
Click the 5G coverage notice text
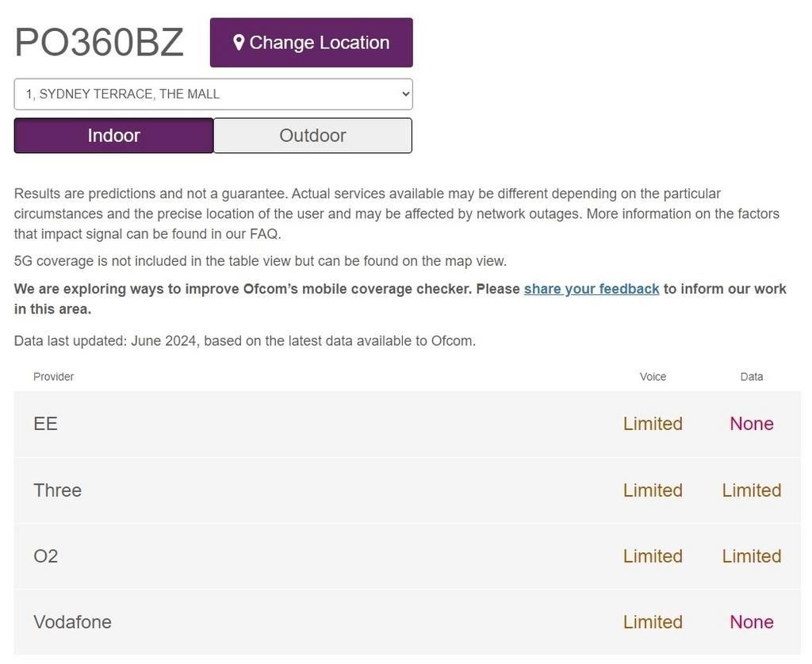coord(260,261)
